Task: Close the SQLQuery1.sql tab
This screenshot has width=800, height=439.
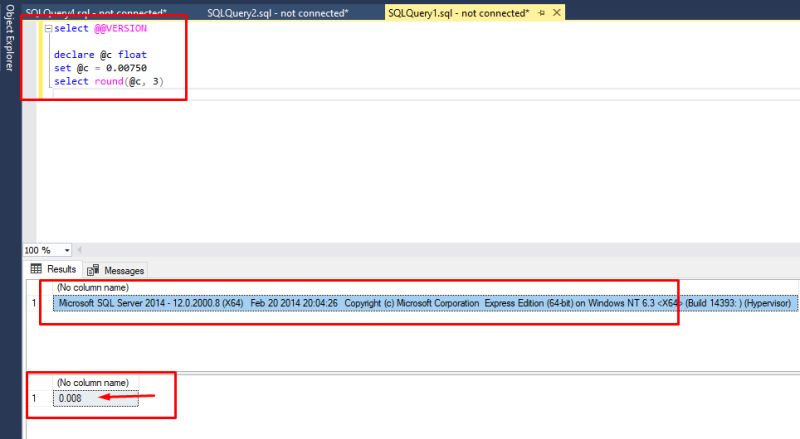Action: click(x=557, y=12)
